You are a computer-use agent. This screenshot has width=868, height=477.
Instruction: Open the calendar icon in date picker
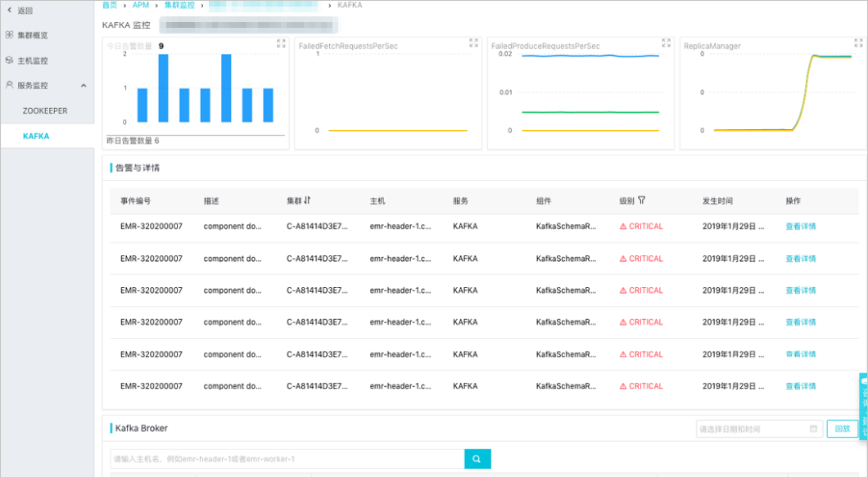[x=813, y=429]
